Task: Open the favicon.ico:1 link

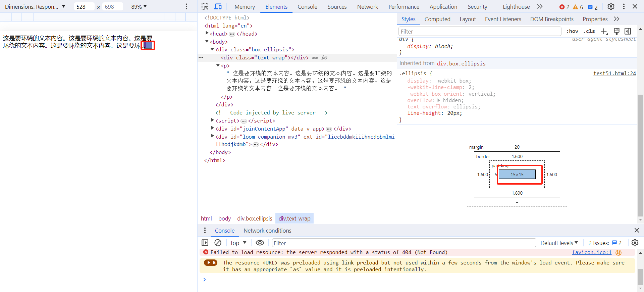Action: click(x=592, y=252)
